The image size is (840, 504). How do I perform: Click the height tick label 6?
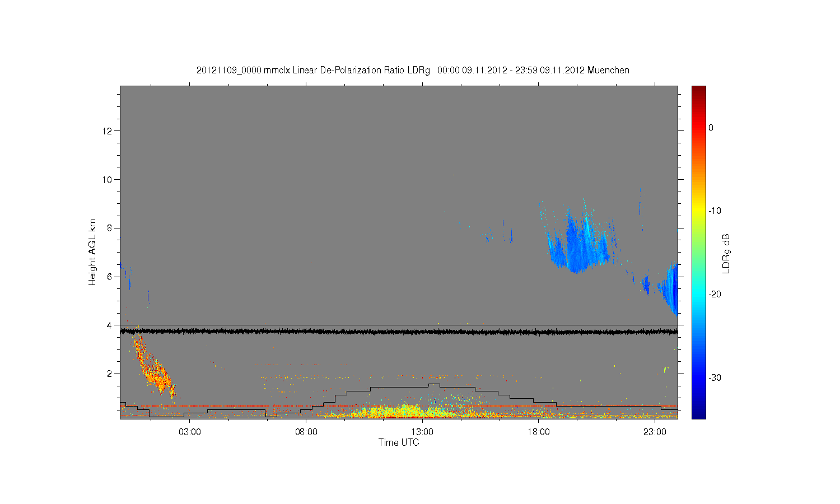(110, 277)
